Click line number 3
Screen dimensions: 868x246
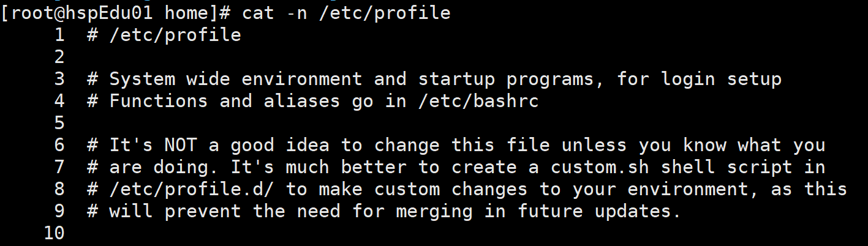tap(59, 78)
